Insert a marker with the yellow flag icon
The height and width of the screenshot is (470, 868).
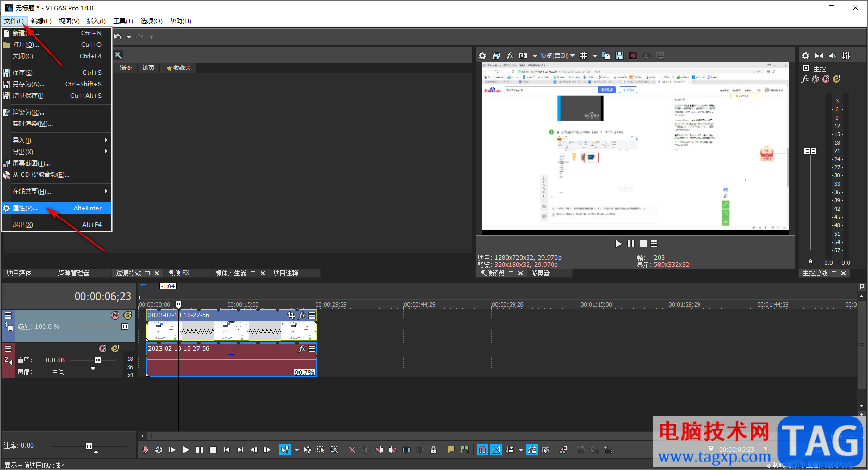pos(451,450)
